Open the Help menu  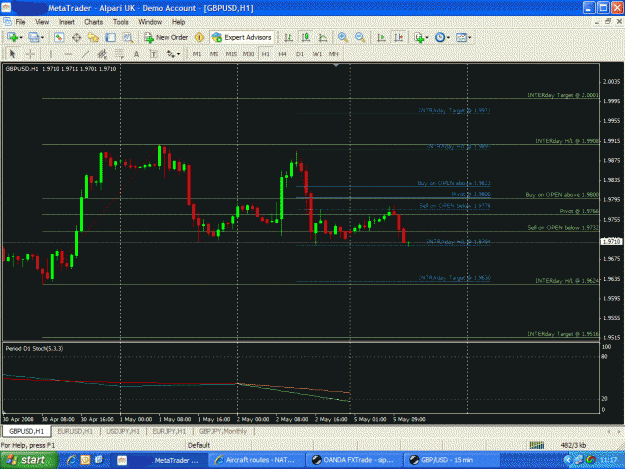pyautogui.click(x=178, y=22)
